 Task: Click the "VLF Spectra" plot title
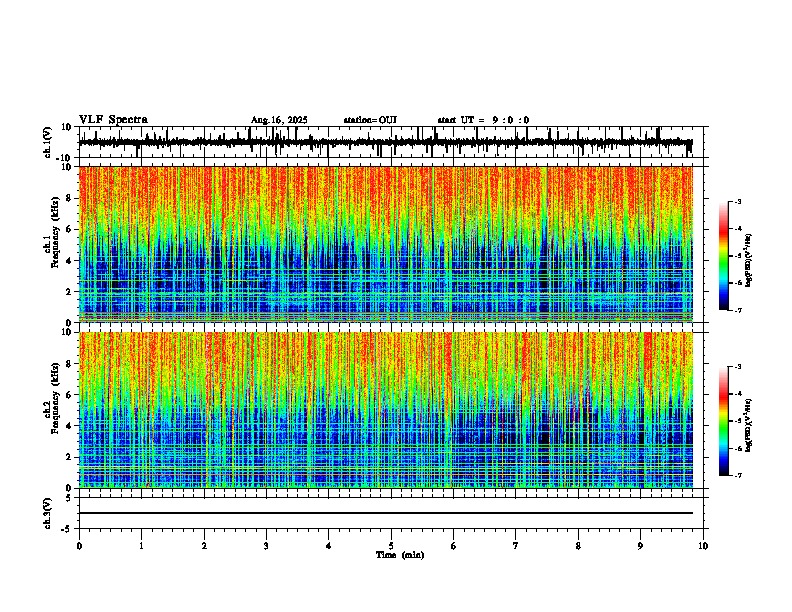[113, 120]
